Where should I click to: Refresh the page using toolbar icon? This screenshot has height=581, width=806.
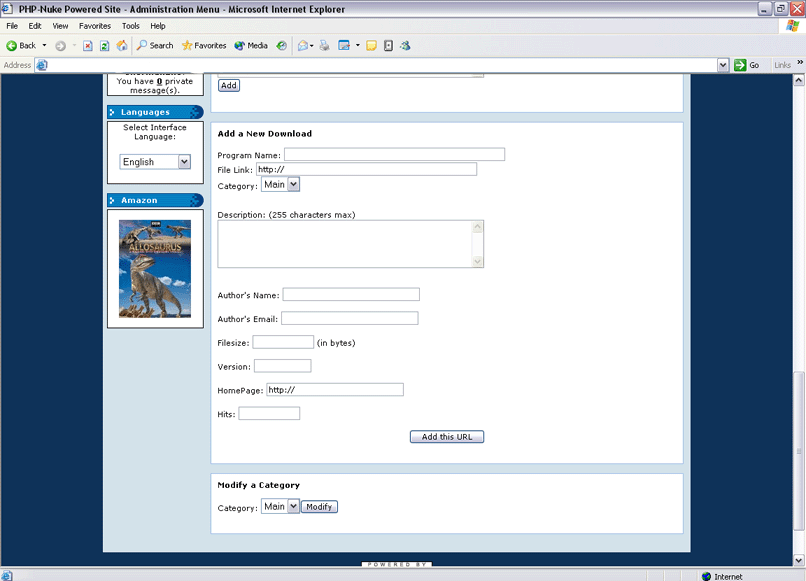tap(104, 45)
